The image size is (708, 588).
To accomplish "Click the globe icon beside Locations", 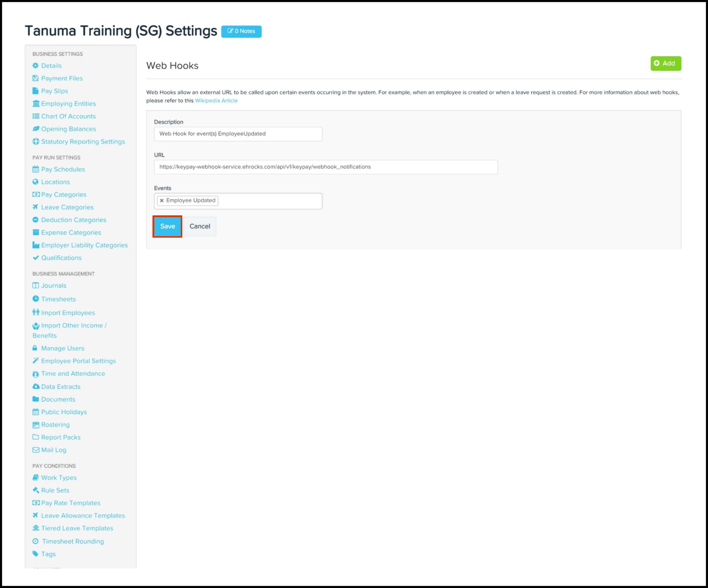I will 36,182.
